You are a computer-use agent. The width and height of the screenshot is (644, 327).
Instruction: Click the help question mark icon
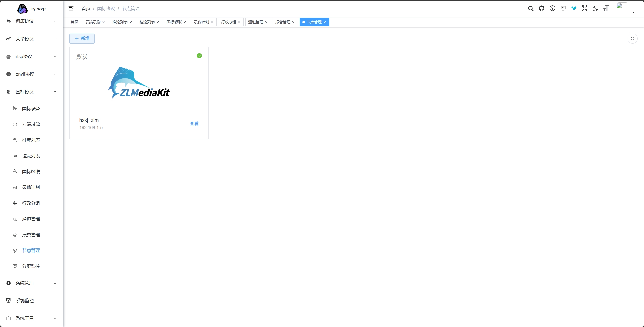[552, 9]
